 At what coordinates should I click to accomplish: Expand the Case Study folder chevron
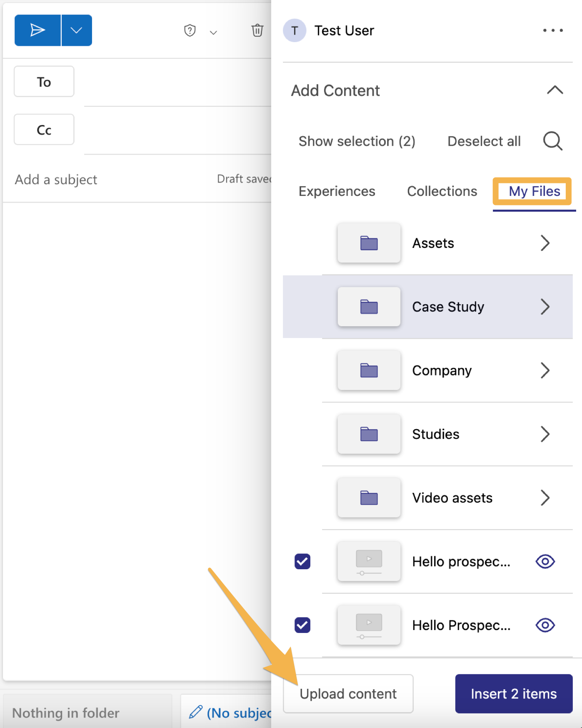tap(545, 307)
